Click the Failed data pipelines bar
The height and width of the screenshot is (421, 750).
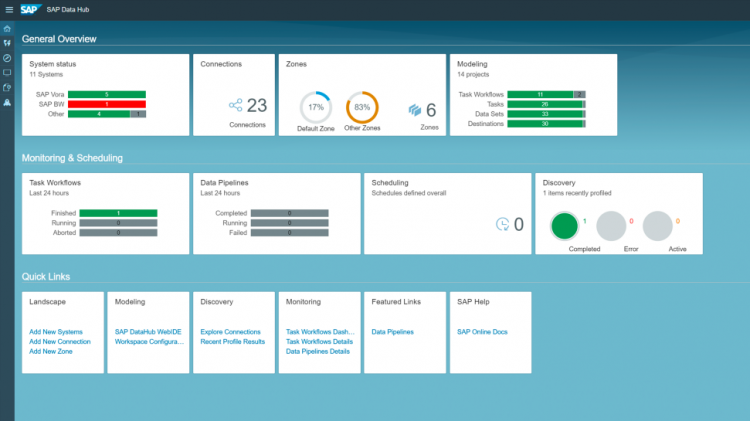pos(289,233)
